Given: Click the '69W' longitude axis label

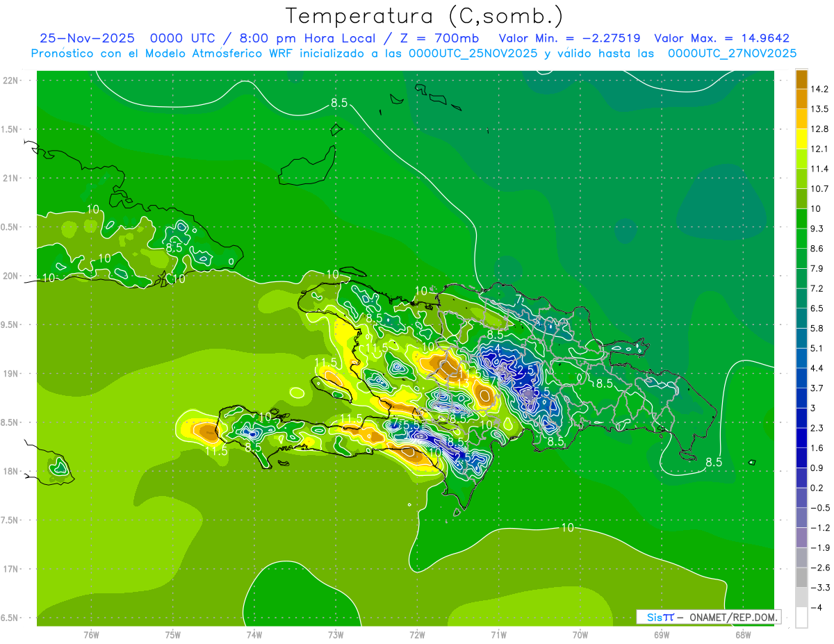Looking at the screenshot, I should click(662, 636).
